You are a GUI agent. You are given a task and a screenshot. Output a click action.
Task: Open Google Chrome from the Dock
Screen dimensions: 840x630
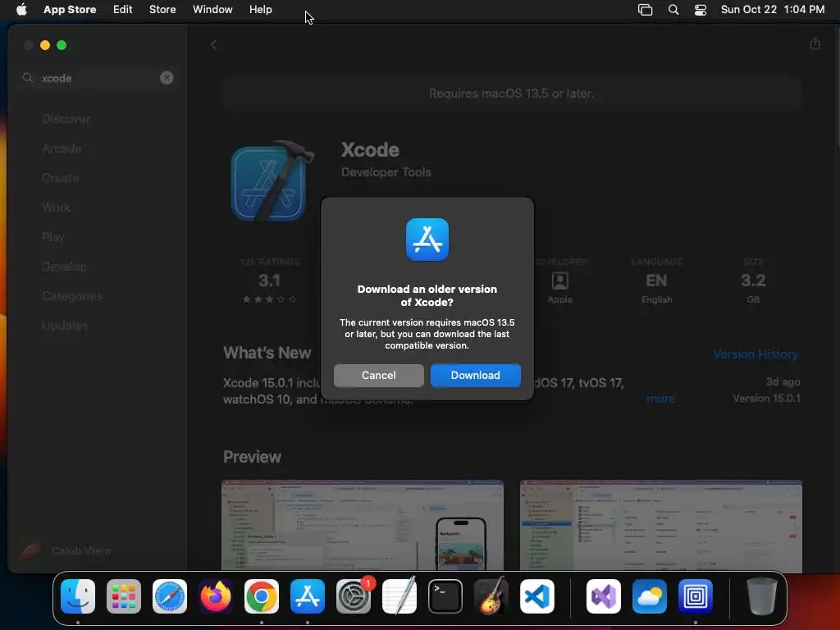pyautogui.click(x=262, y=596)
